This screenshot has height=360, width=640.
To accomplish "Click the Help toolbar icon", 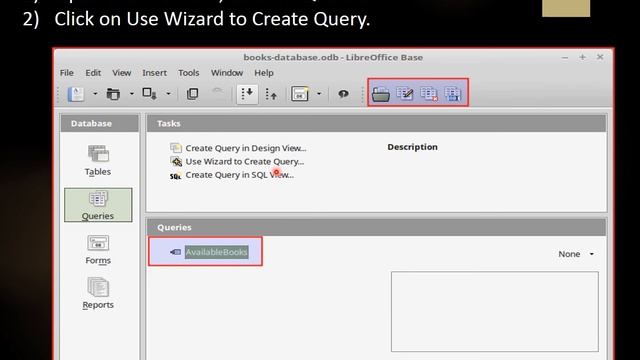I will coord(343,94).
